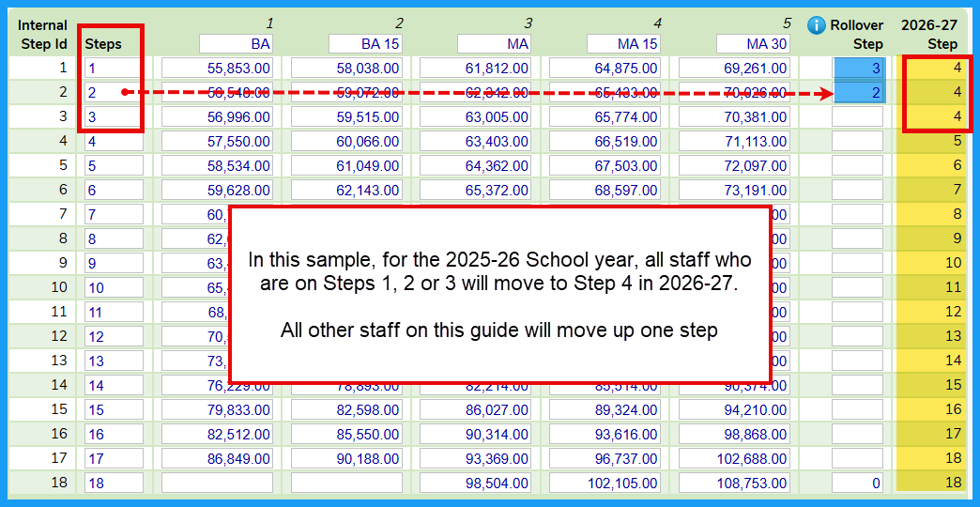Edit the MA 15 column header field
Image resolution: width=980 pixels, height=507 pixels.
click(623, 44)
